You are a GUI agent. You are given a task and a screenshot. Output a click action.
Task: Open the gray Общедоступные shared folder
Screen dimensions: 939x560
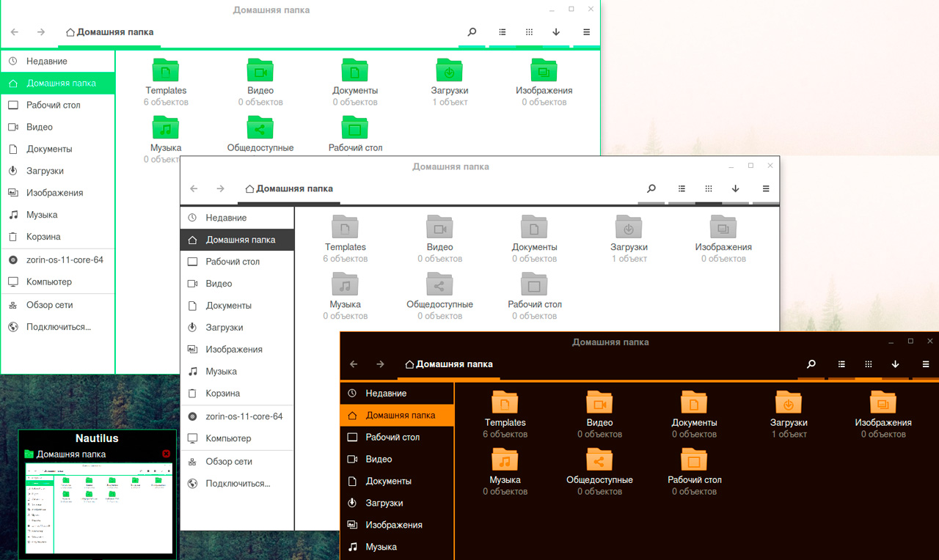[x=439, y=284]
